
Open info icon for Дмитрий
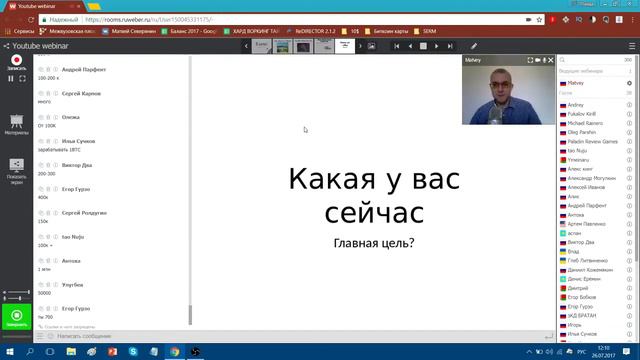[629, 288]
